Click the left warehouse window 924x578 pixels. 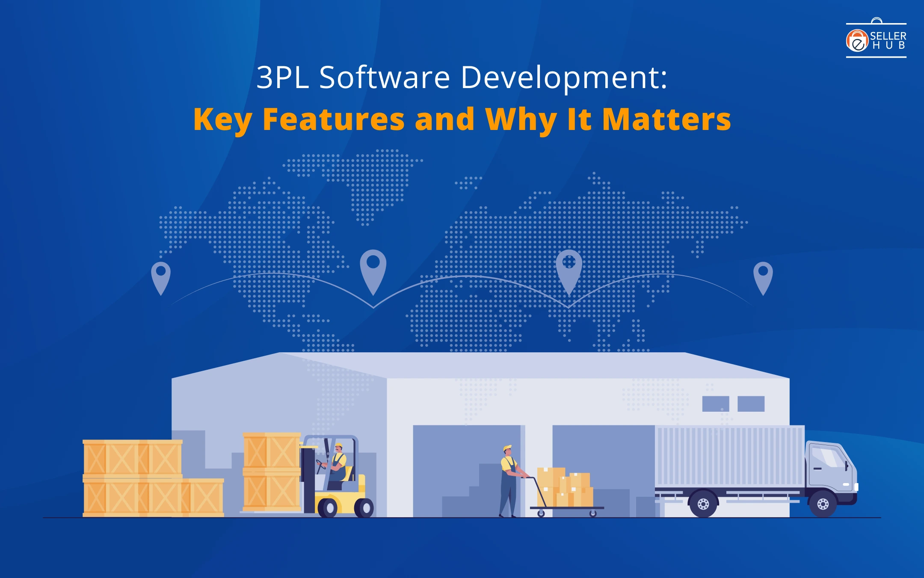(715, 404)
